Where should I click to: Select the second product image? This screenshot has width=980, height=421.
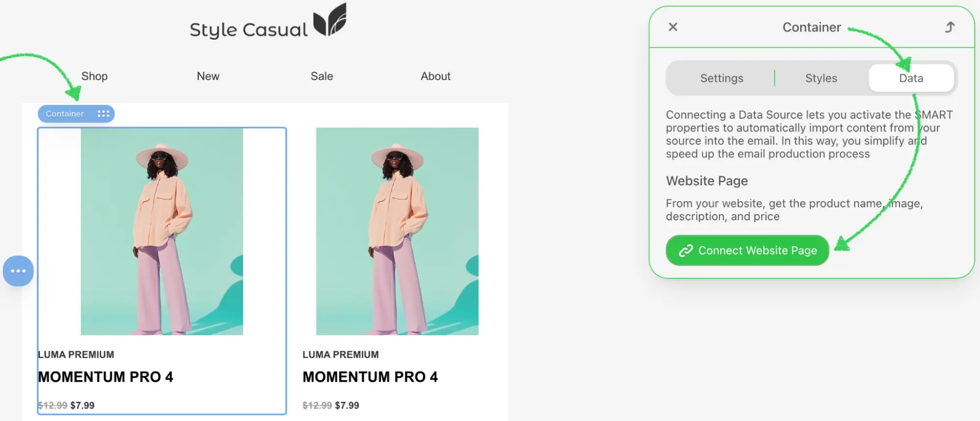397,231
